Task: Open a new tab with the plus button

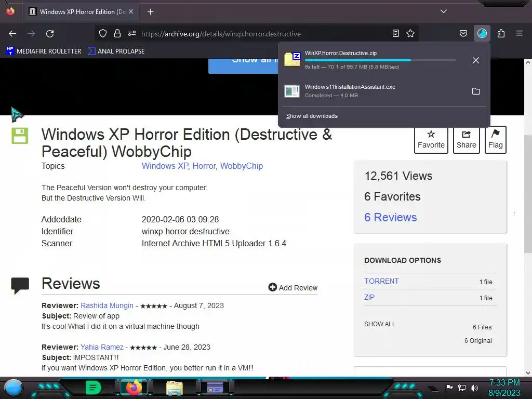Action: coord(150,12)
